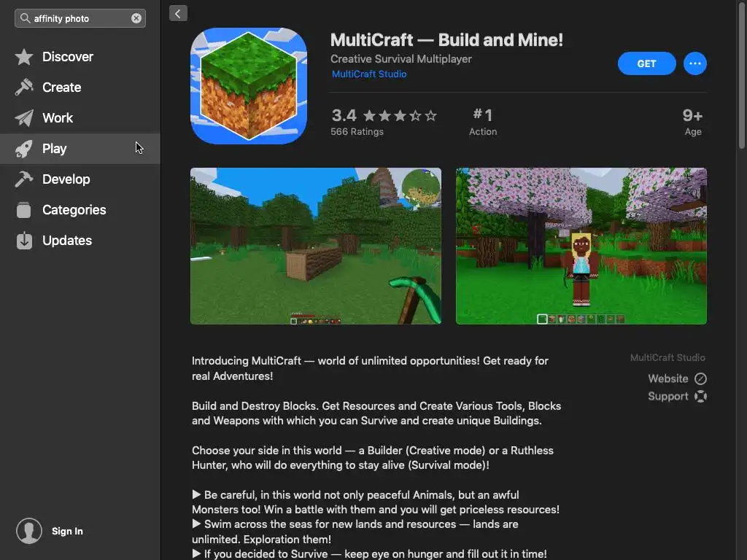Open the Updates section

point(80,241)
